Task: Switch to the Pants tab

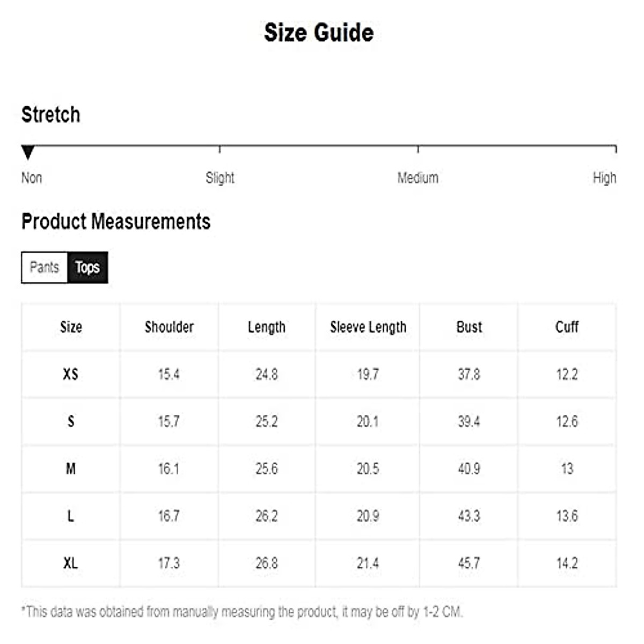Action: (45, 267)
